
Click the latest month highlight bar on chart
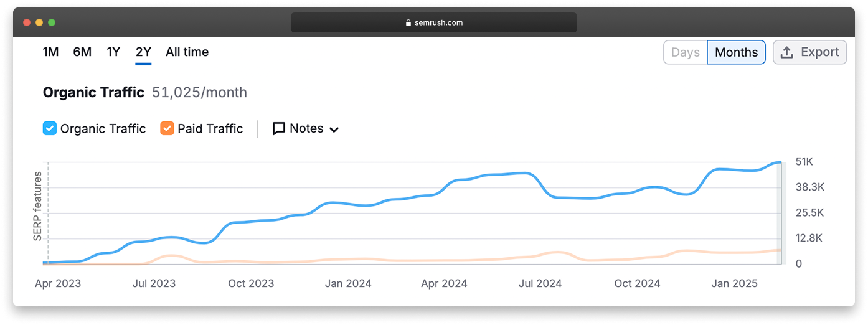pos(782,213)
